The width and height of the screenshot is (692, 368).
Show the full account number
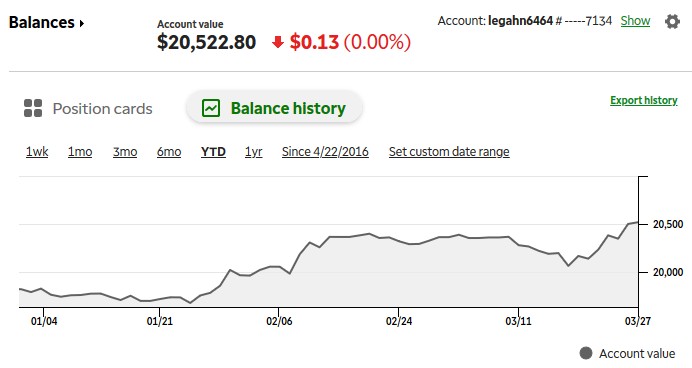tap(635, 21)
